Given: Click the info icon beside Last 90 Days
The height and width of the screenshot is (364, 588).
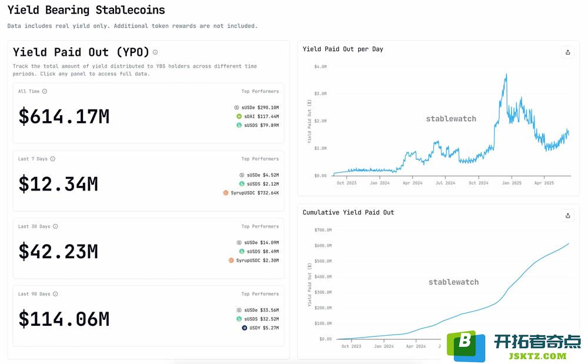Looking at the screenshot, I should pyautogui.click(x=55, y=293).
